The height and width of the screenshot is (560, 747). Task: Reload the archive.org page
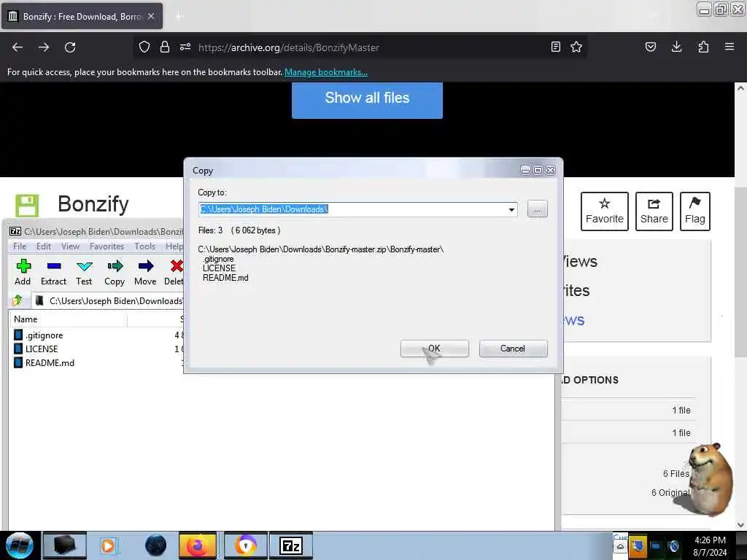tap(70, 47)
